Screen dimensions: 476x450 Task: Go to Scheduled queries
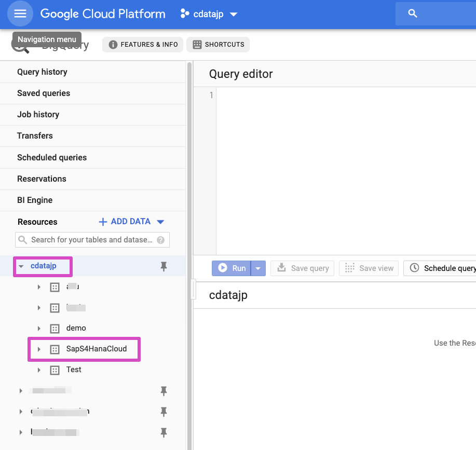52,157
